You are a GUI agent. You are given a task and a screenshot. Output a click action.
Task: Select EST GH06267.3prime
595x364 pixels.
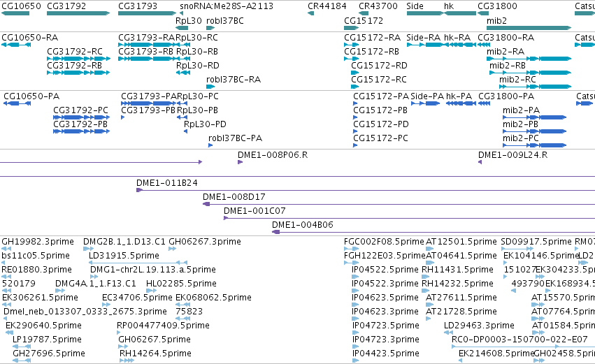click(x=205, y=242)
